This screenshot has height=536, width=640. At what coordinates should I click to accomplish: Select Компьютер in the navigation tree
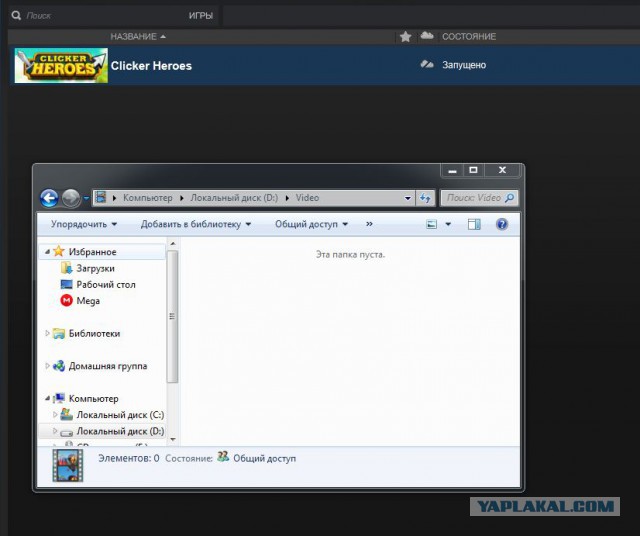point(93,398)
